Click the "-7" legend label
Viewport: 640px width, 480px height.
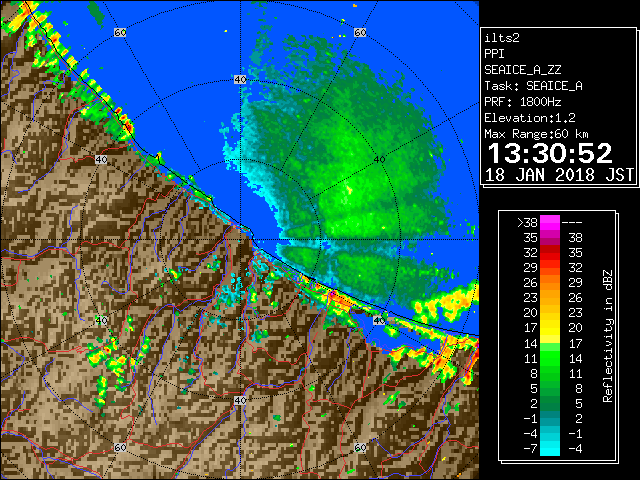click(x=531, y=449)
